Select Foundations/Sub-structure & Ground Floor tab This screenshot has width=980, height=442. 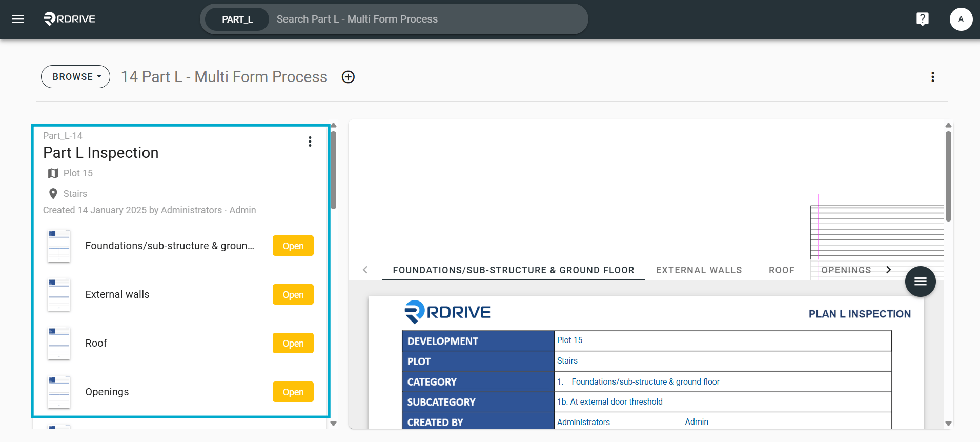point(514,270)
